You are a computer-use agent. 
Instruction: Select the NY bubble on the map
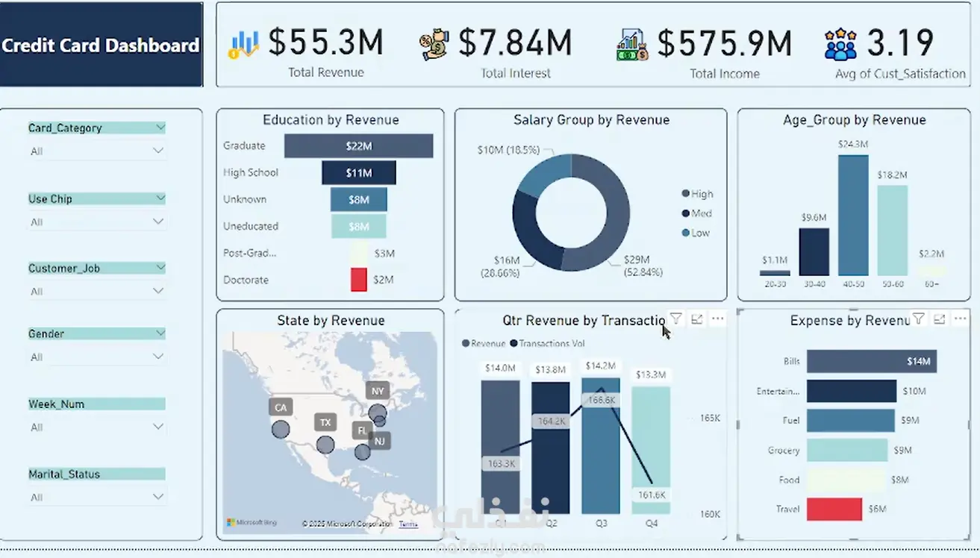[378, 413]
